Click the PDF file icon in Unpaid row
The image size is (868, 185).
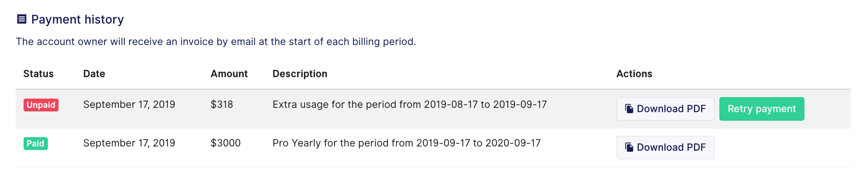click(629, 109)
